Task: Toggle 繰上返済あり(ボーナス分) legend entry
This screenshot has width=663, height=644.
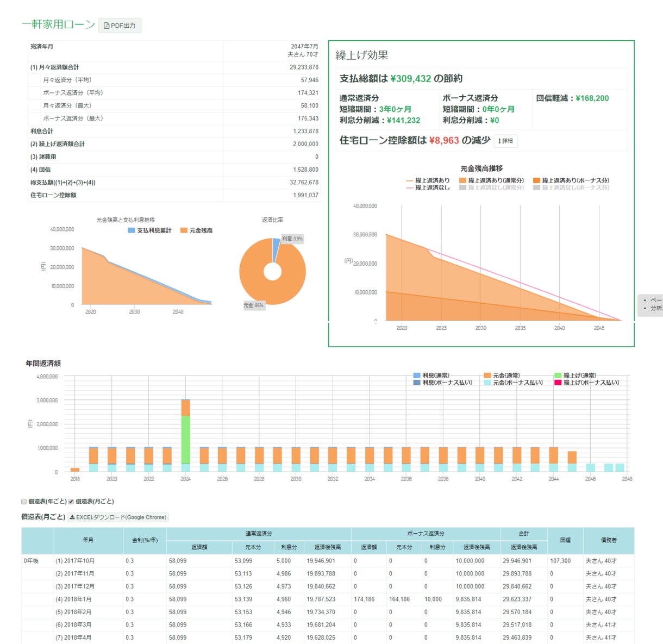Action: pyautogui.click(x=571, y=180)
